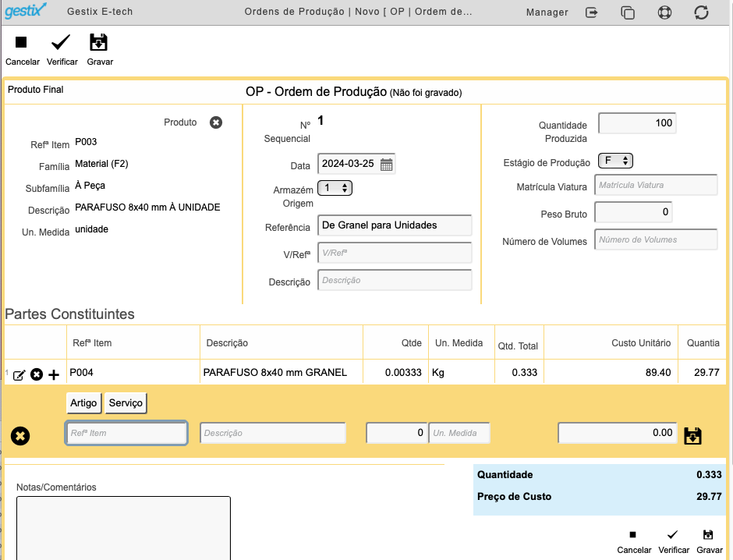Save new line with floppy icon

click(692, 436)
